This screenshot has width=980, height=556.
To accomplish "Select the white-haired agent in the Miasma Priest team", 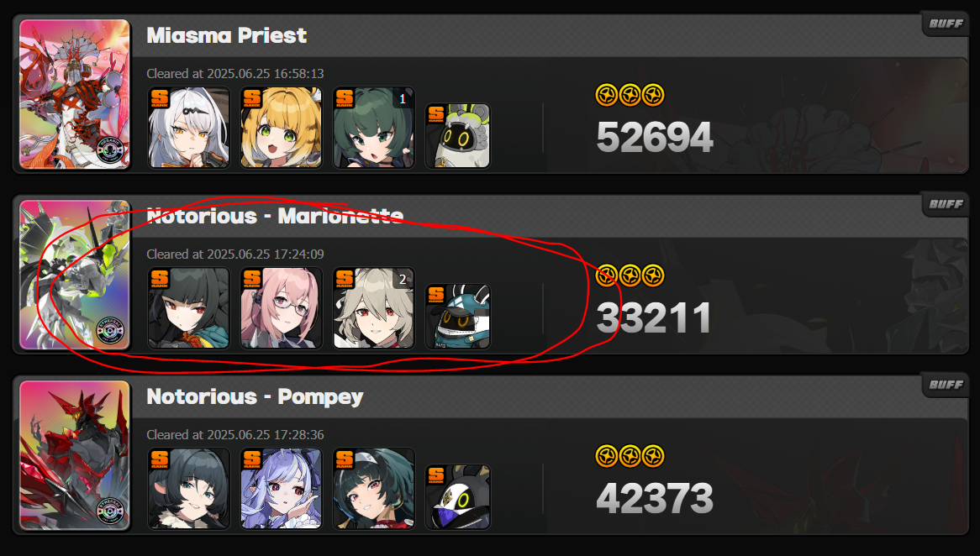I will (189, 128).
